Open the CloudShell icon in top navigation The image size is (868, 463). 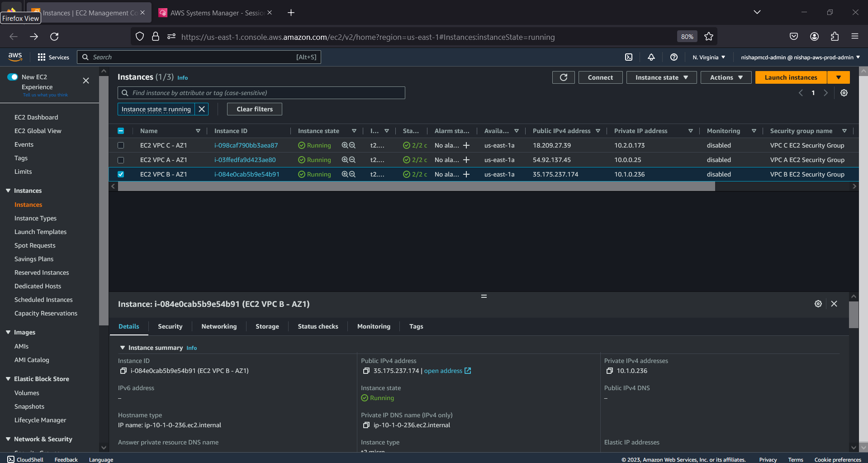point(629,57)
